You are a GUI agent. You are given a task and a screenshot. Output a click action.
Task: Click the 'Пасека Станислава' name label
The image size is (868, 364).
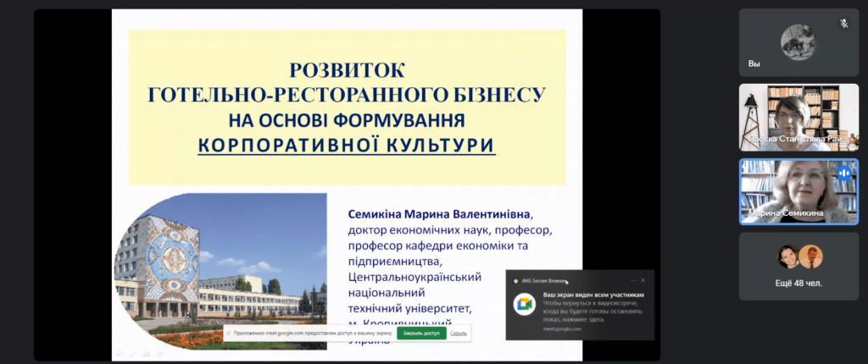tap(798, 139)
